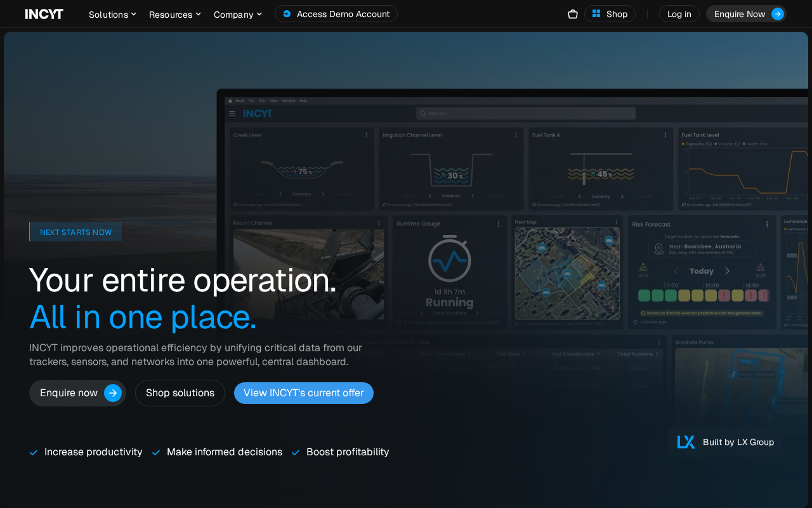Go to previous Fuel Tank A metric chevron

click(580, 196)
